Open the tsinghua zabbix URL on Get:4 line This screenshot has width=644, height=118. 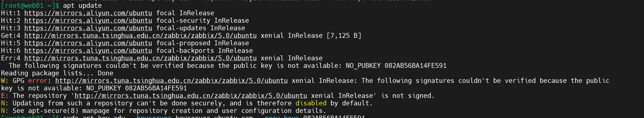point(140,36)
